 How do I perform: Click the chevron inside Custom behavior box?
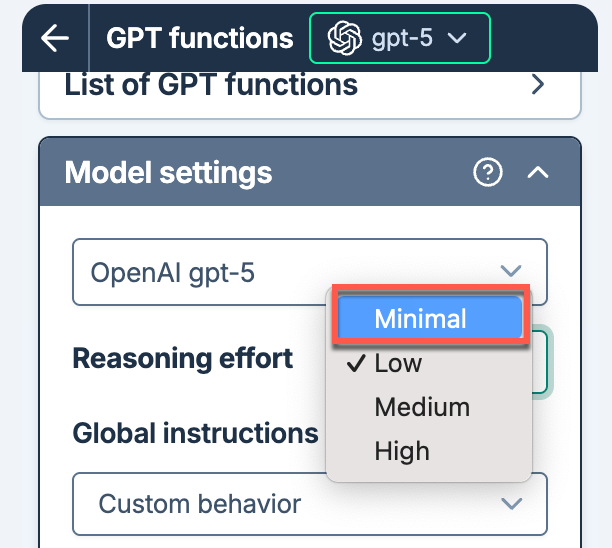[x=511, y=503]
